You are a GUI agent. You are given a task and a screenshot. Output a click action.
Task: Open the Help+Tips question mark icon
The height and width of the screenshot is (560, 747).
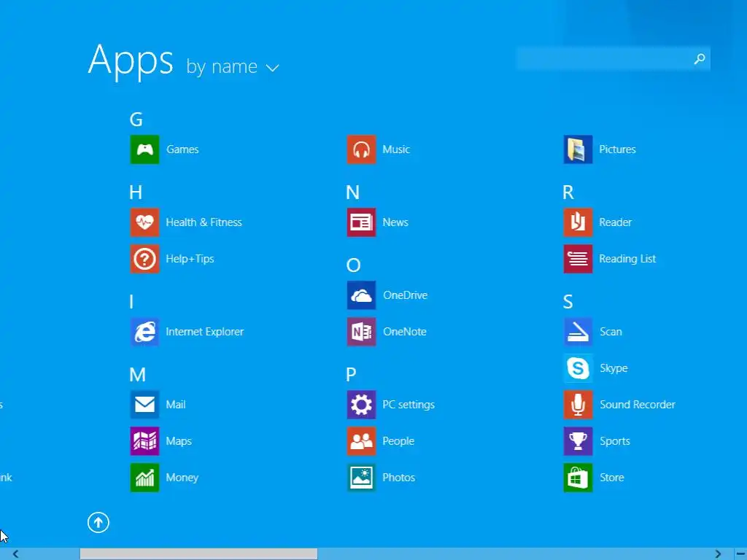tap(145, 259)
